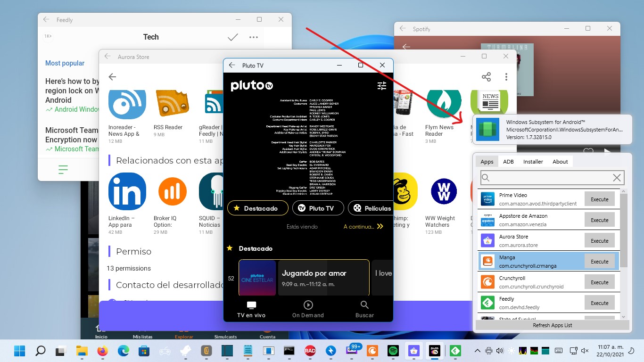Open the Buscar search tab in Pluto TV
This screenshot has width=644, height=362.
click(x=364, y=309)
